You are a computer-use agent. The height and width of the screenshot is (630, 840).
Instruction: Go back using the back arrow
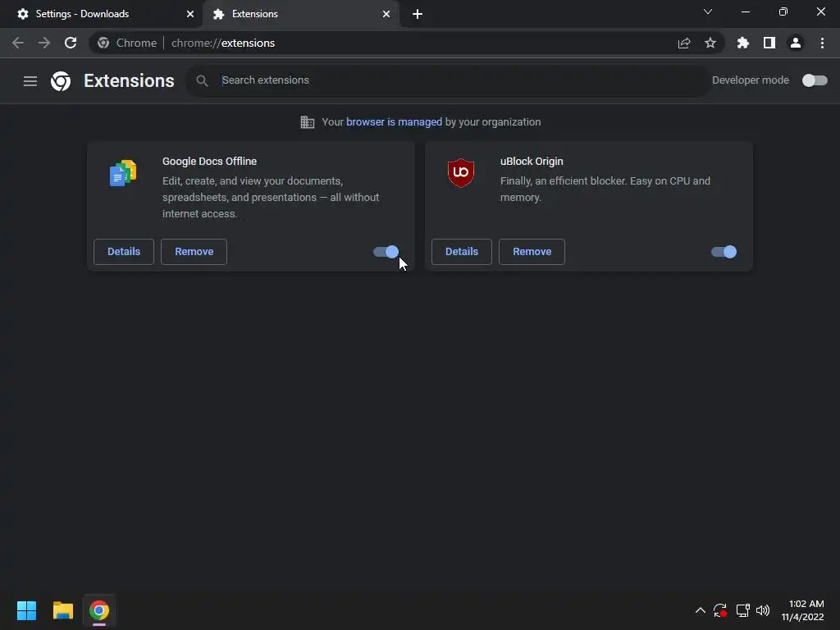18,43
